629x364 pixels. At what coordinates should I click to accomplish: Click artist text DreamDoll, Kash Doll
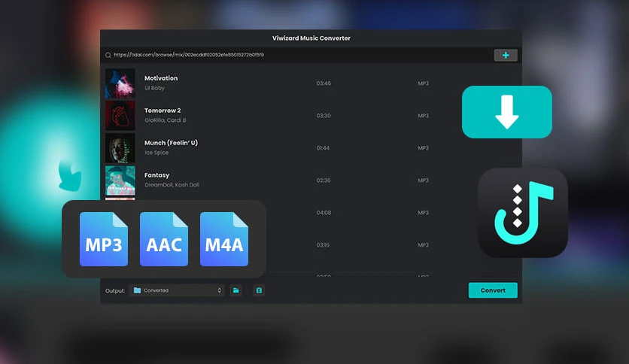172,185
